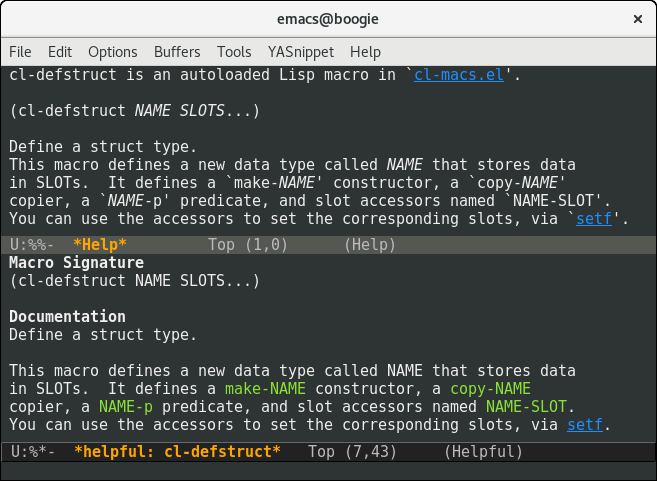Follow the setf link in helpful buffer
The image size is (657, 481).
[585, 425]
